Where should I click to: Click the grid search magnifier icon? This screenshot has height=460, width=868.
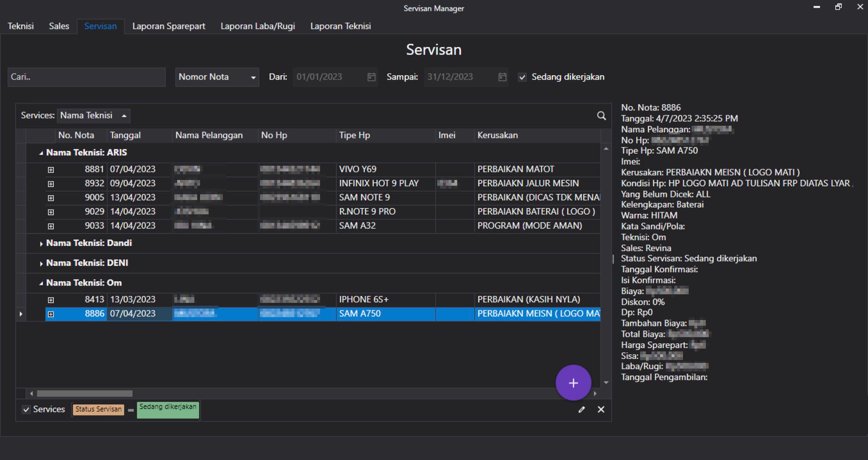601,116
